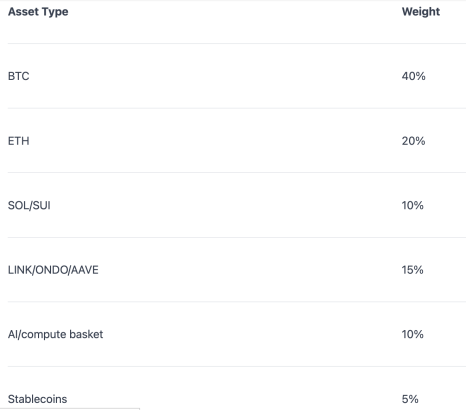Click the 10% weight beside SOL/SUI
This screenshot has height=410, width=466.
point(412,205)
